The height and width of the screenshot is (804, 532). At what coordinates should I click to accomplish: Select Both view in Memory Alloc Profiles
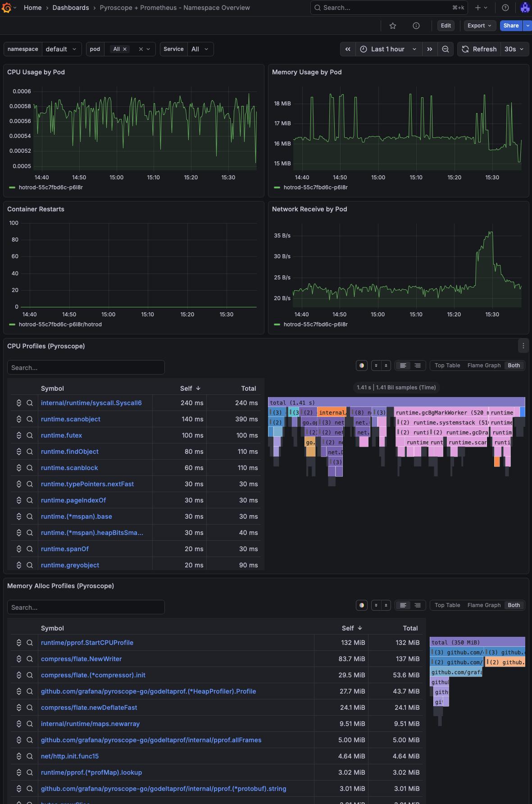[x=514, y=605]
